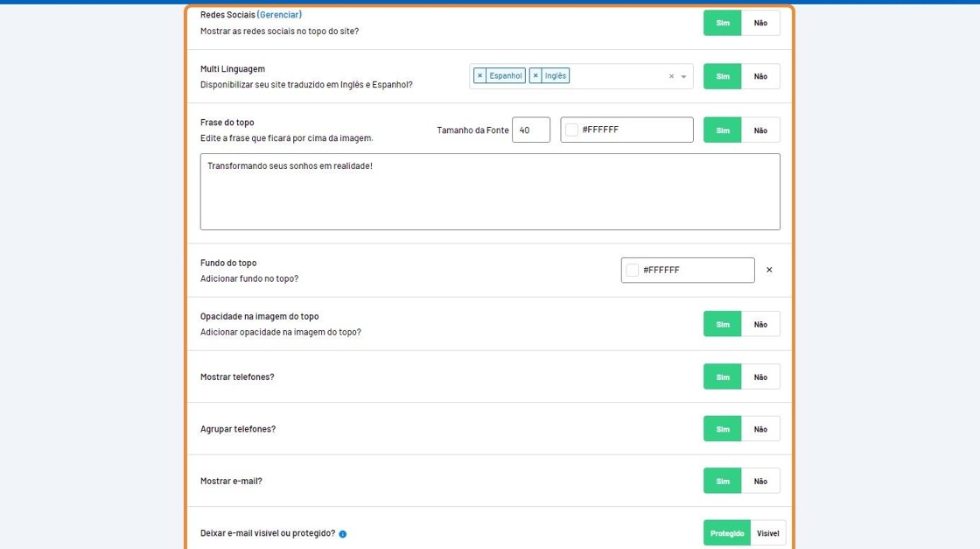Enable Multi Linguagem with Sim

723,76
